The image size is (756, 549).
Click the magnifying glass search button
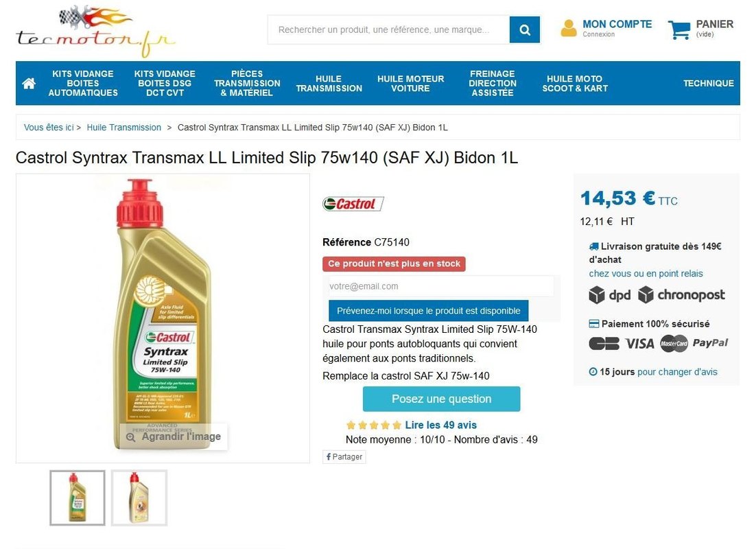click(525, 30)
